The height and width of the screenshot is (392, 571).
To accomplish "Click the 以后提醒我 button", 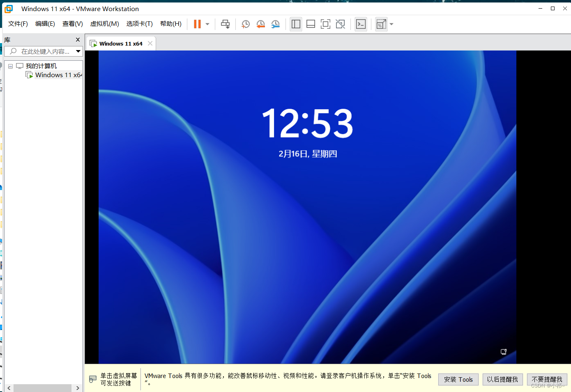I will pyautogui.click(x=503, y=380).
